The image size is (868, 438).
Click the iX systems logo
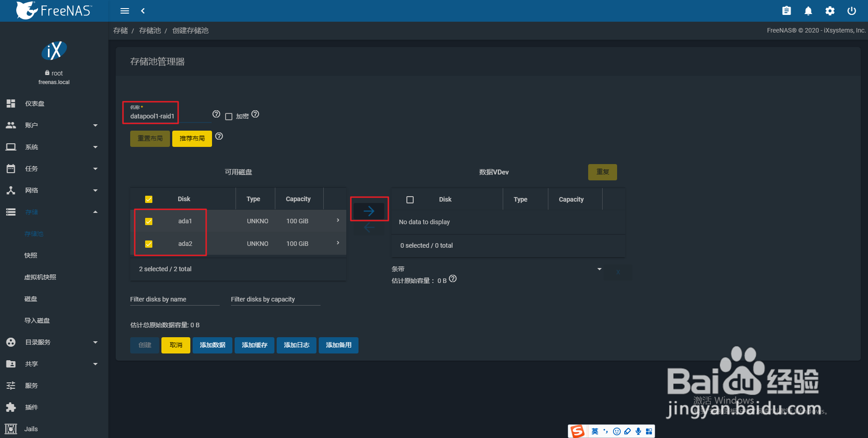[54, 51]
